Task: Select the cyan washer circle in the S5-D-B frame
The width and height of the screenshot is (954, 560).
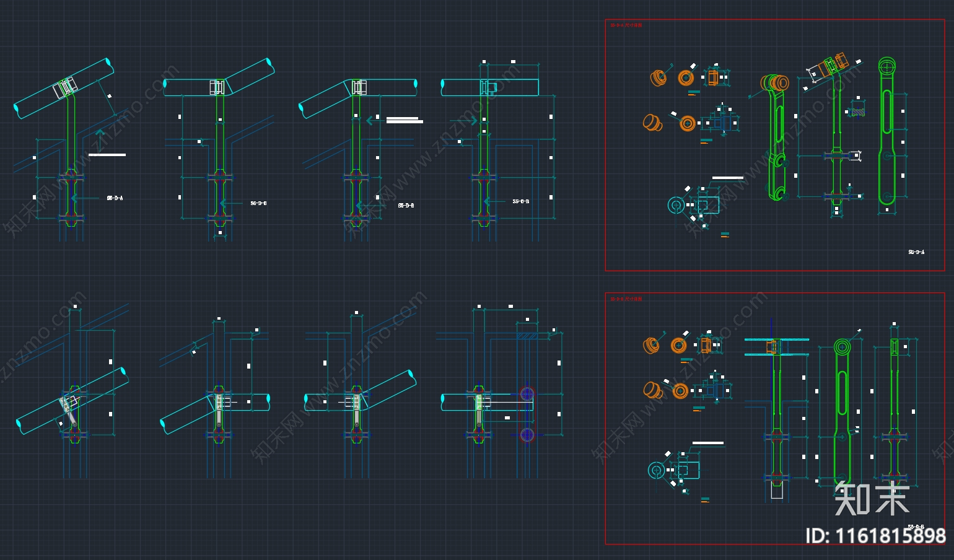Action: coord(656,470)
